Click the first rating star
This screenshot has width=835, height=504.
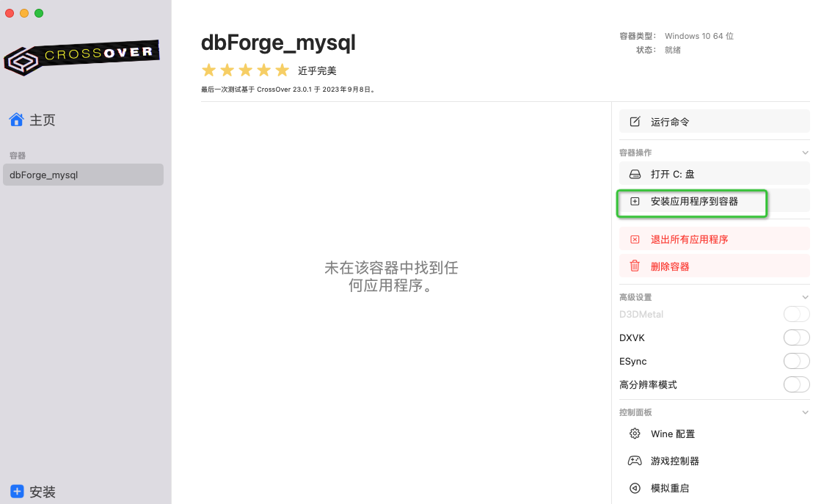208,70
